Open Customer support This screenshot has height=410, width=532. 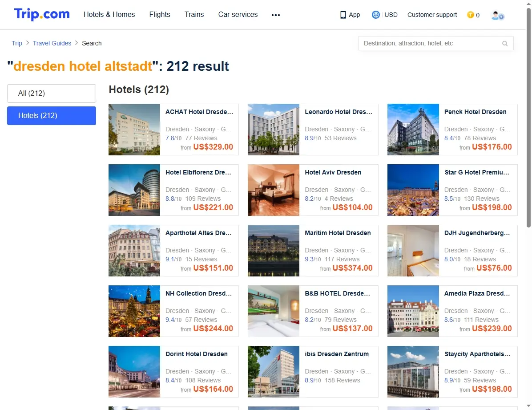point(432,15)
